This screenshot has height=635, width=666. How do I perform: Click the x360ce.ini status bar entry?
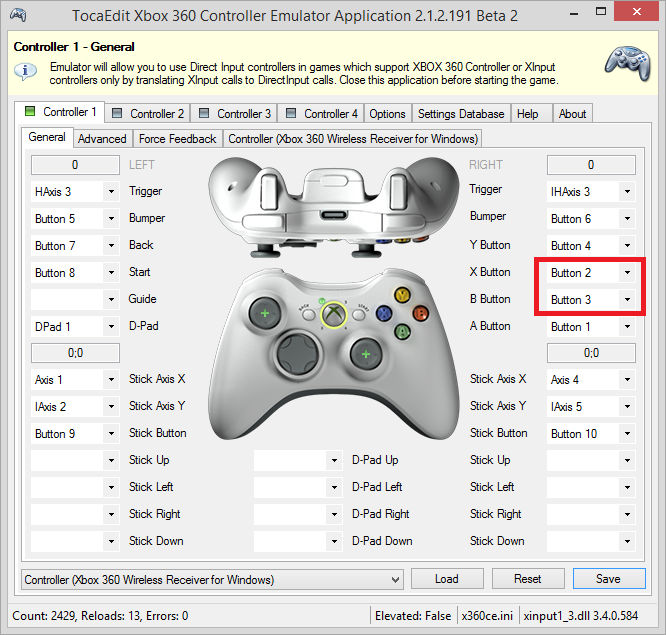tap(487, 616)
